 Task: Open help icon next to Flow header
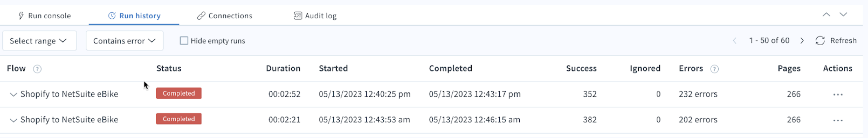point(37,69)
